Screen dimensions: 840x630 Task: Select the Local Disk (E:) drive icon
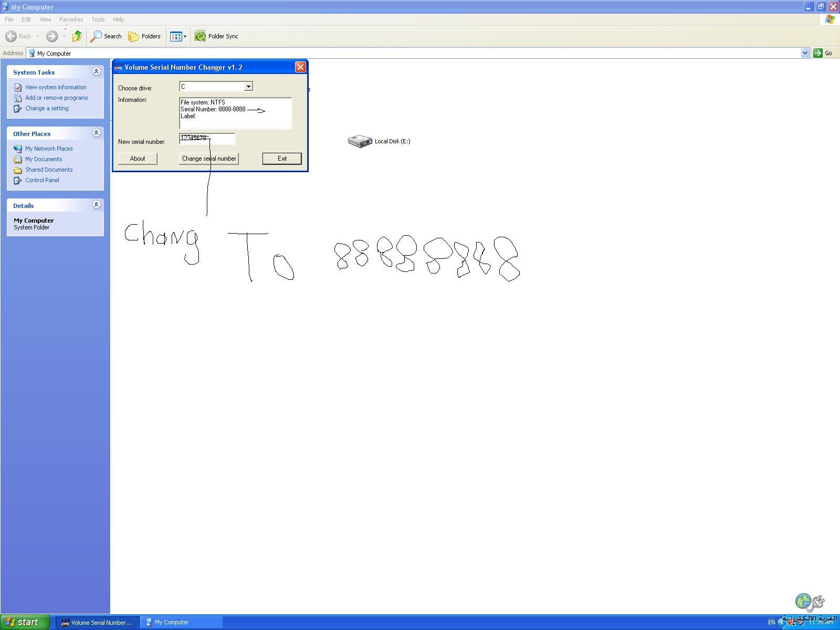pos(360,141)
